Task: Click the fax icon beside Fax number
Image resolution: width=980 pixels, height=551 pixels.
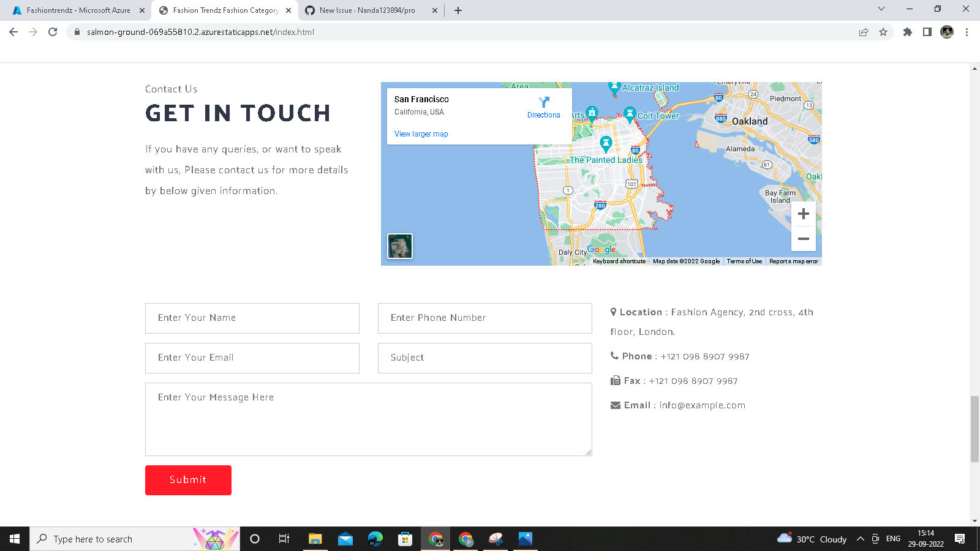Action: [x=615, y=380]
